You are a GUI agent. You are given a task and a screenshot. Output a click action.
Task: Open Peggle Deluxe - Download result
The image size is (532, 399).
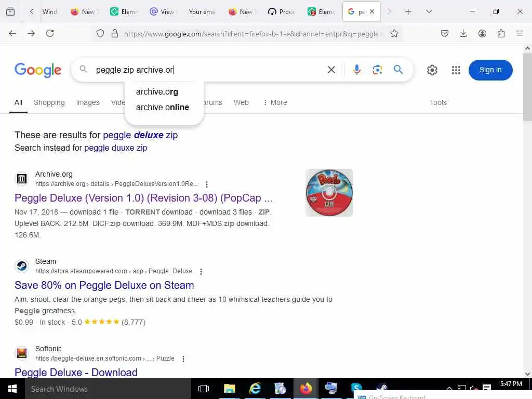[x=76, y=373]
